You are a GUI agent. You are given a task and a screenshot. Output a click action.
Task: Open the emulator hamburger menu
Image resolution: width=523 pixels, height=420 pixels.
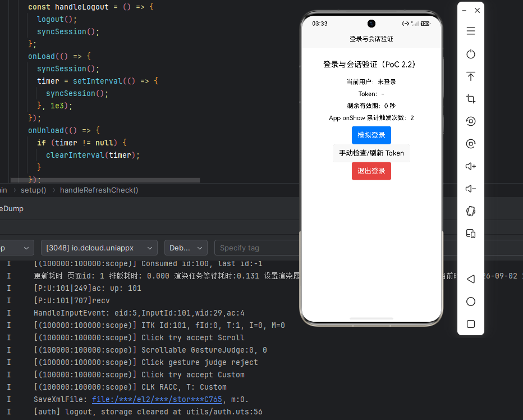[x=471, y=31]
